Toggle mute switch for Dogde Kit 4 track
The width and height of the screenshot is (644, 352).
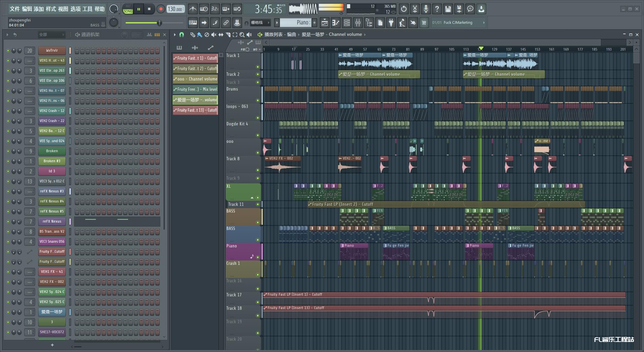(x=258, y=135)
